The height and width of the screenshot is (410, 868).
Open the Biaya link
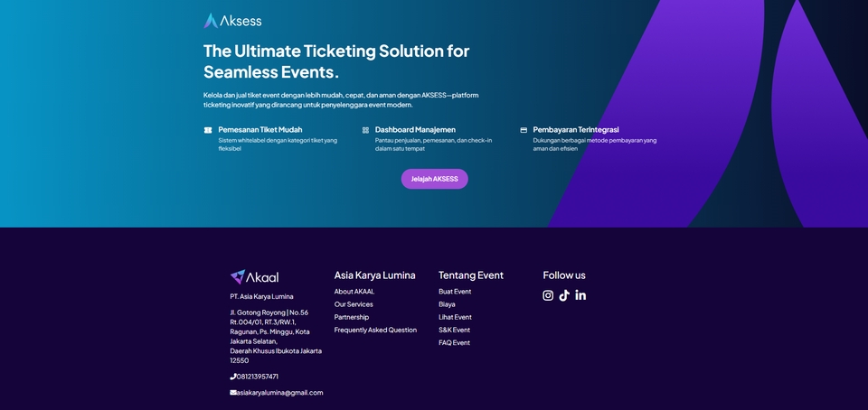pos(447,304)
